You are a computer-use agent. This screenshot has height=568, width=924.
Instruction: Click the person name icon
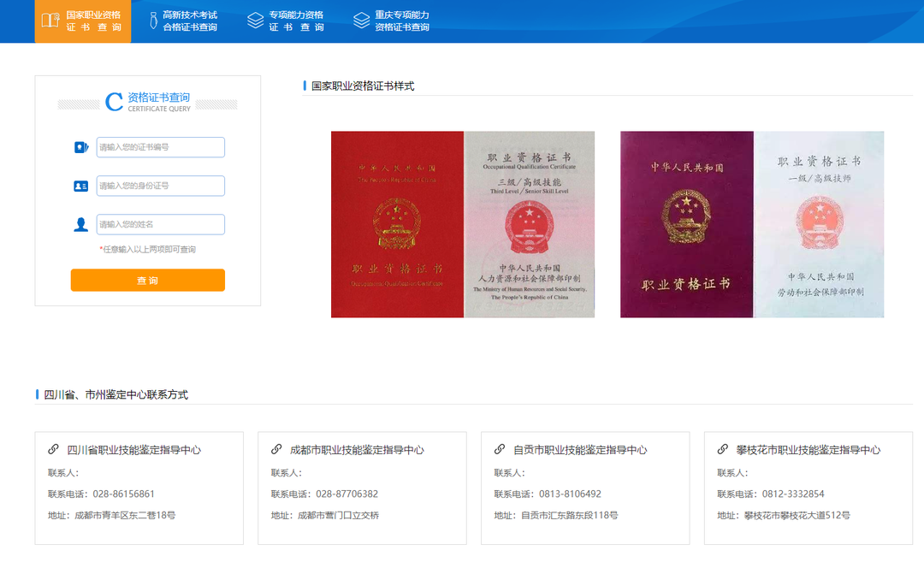click(80, 224)
